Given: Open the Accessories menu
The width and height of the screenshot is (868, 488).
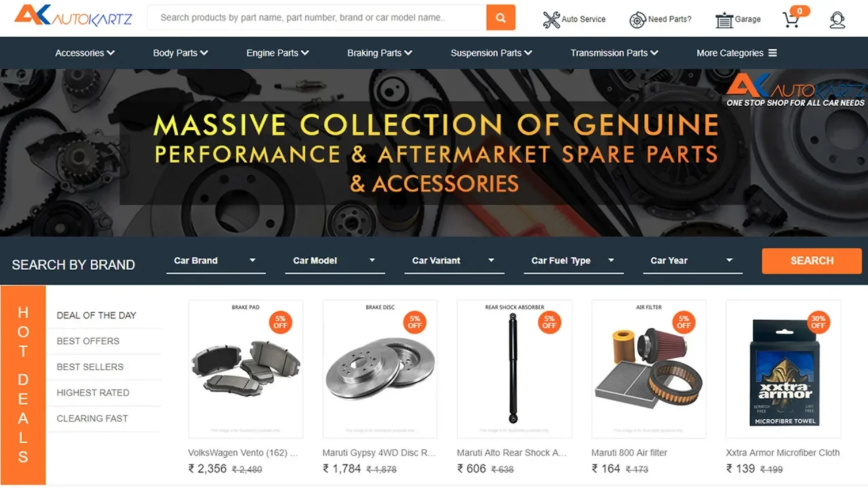Looking at the screenshot, I should [x=85, y=53].
